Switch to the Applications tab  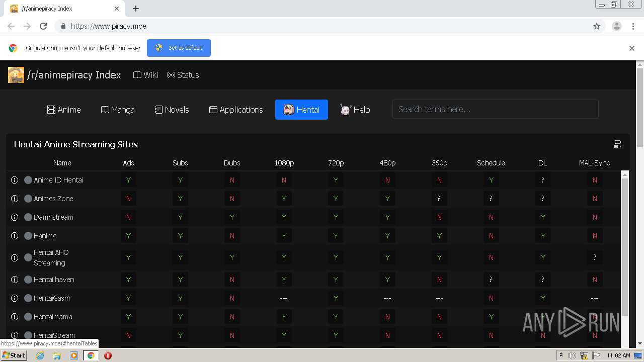(236, 110)
